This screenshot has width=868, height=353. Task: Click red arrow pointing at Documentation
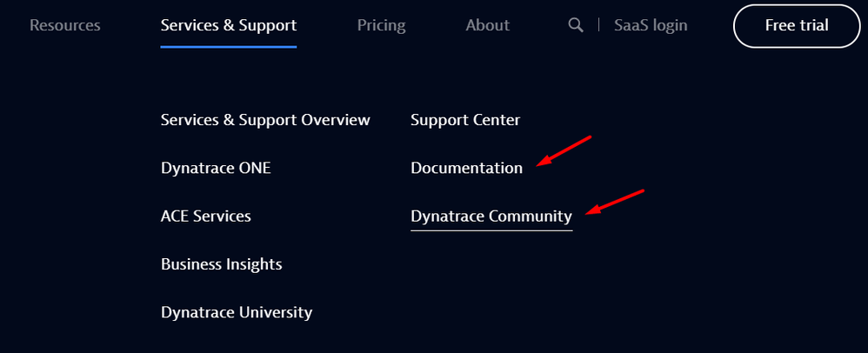(x=564, y=150)
